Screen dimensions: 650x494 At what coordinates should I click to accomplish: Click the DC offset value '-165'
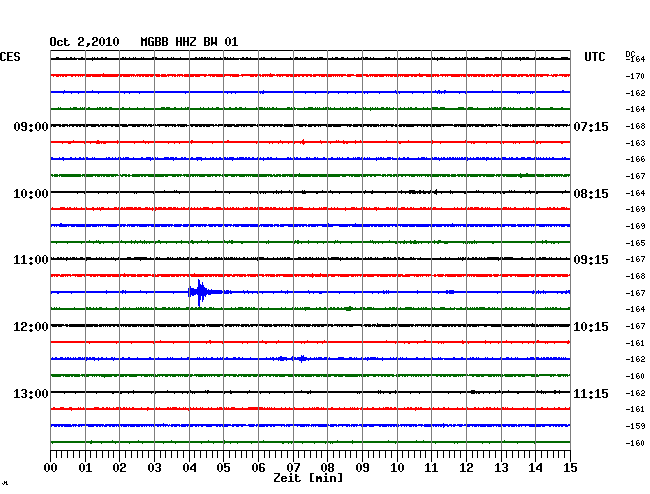(635, 243)
